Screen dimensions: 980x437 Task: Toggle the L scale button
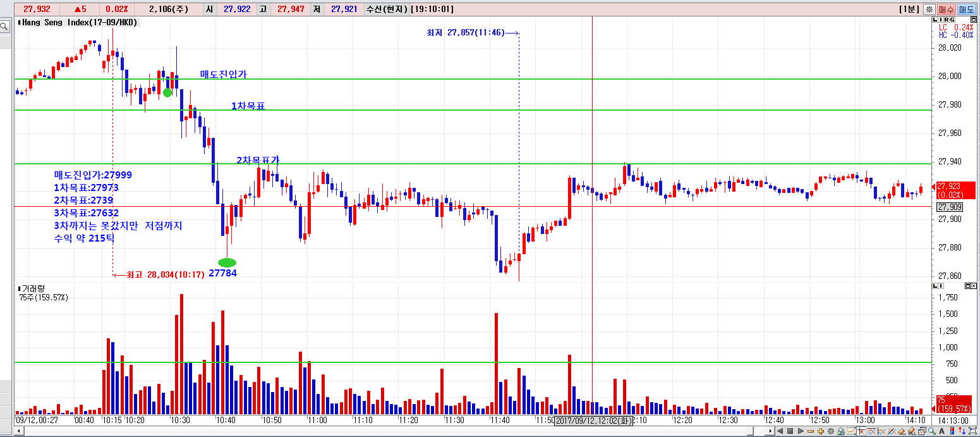click(x=935, y=20)
